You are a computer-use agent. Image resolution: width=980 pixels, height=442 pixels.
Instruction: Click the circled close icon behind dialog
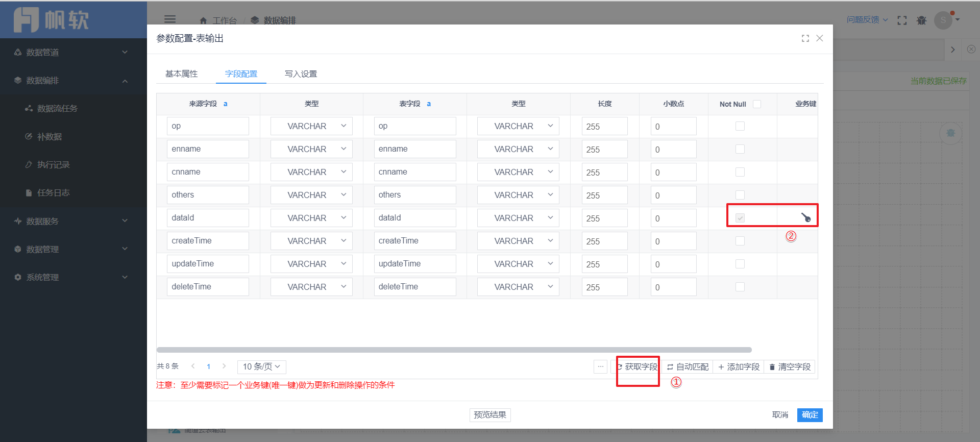(971, 49)
